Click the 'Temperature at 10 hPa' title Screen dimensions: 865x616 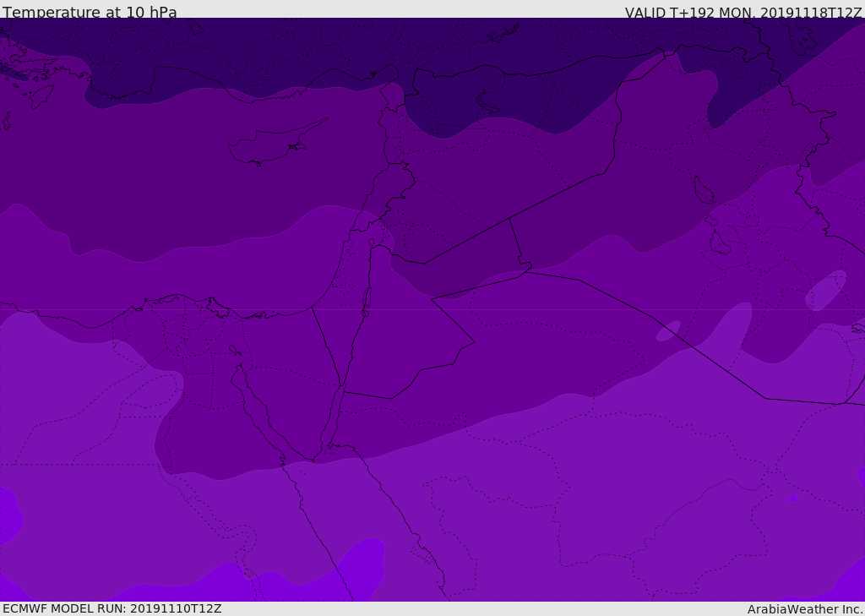pos(90,12)
